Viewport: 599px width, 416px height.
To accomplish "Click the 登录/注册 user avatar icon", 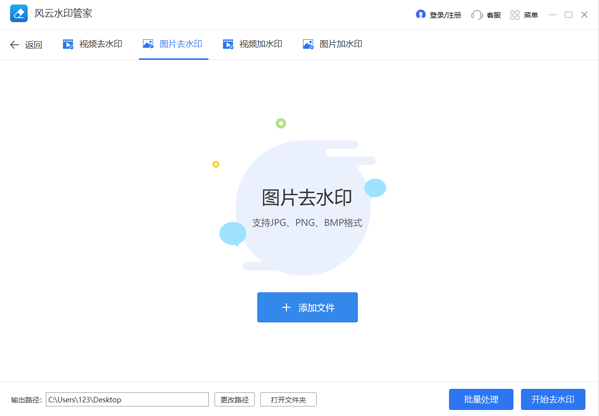I will click(x=421, y=15).
